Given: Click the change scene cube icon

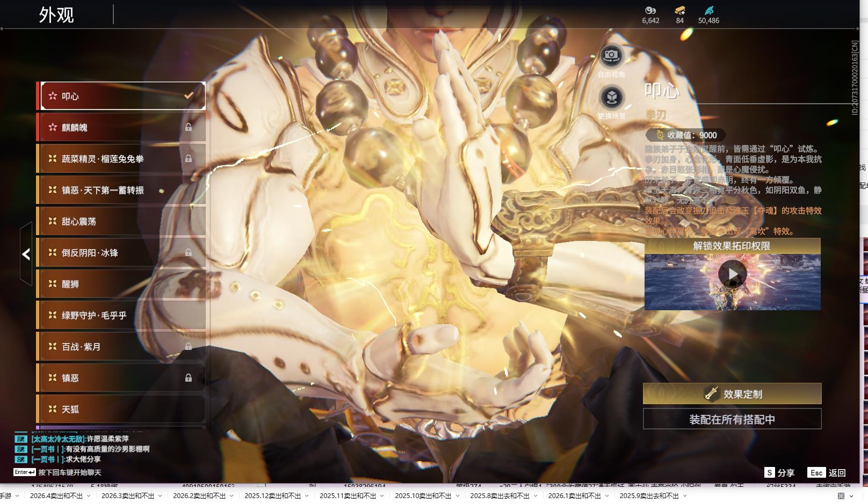Looking at the screenshot, I should coord(611,97).
